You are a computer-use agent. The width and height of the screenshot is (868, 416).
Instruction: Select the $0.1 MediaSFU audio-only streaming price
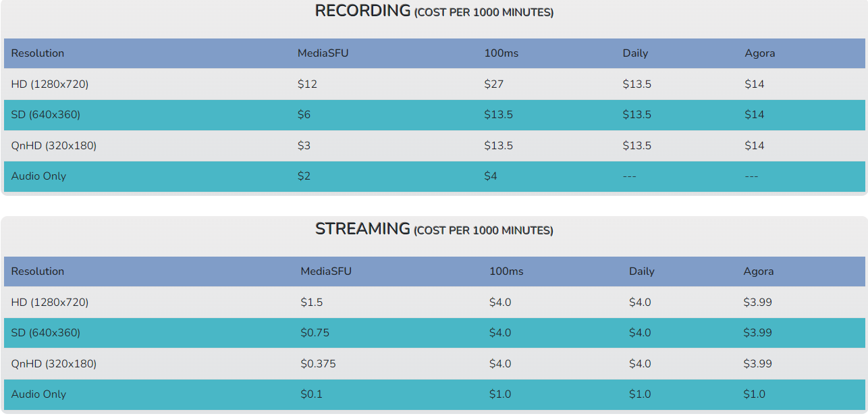[x=311, y=394]
